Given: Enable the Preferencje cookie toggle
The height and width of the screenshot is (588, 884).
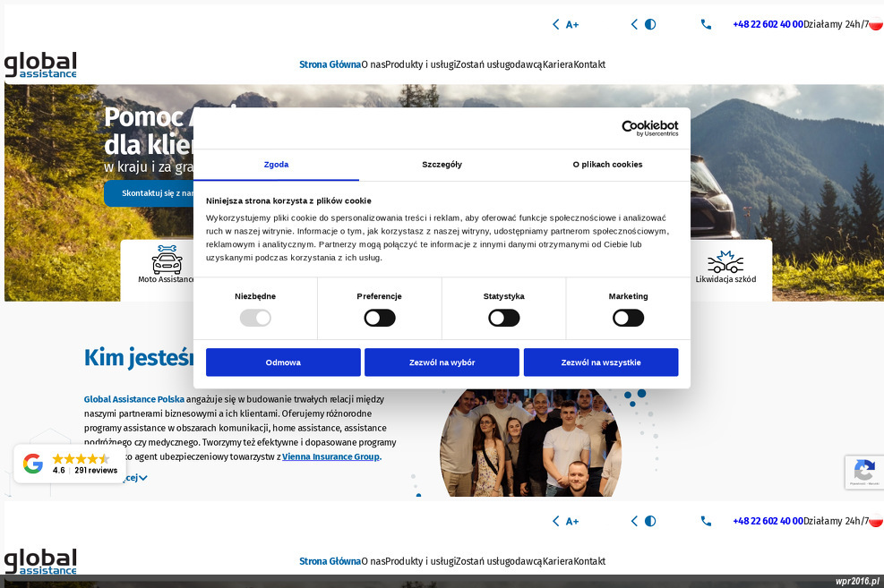Looking at the screenshot, I should point(379,318).
